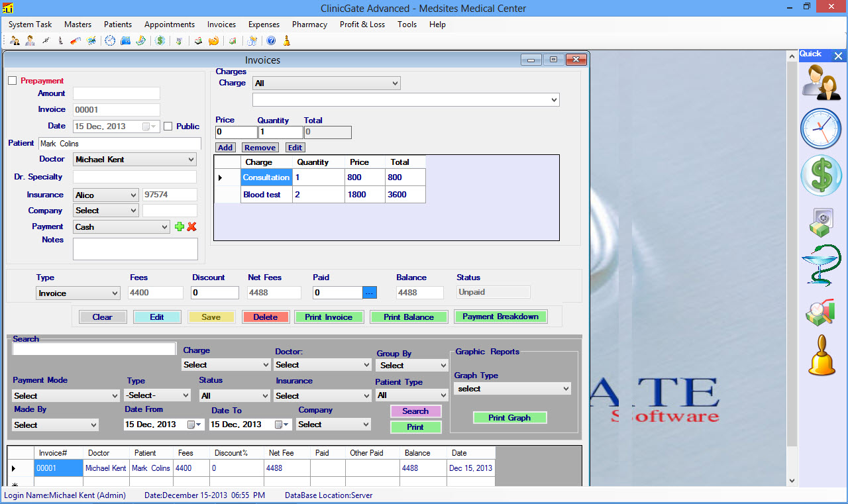Click the green plus icon beside Payment
Viewport: 848px width, 504px height.
(179, 227)
